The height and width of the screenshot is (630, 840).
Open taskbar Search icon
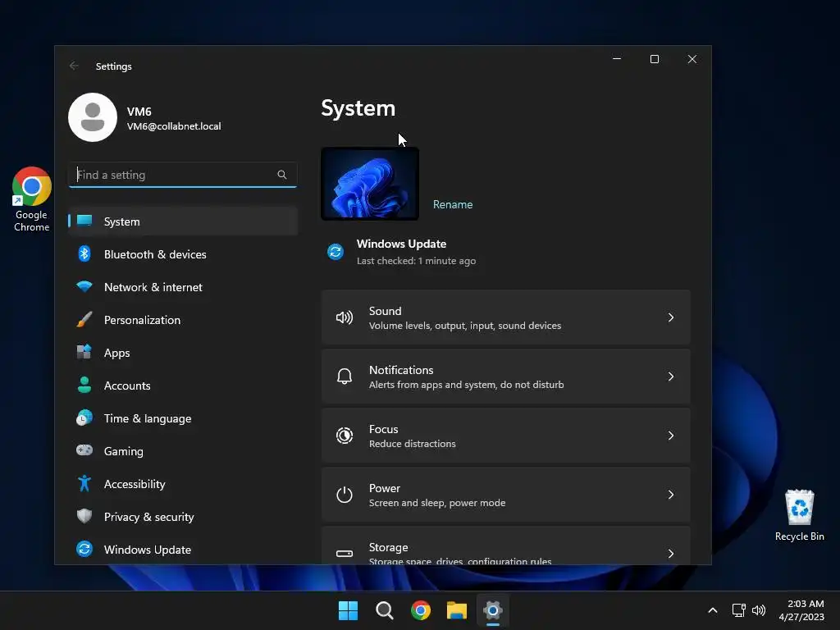[384, 610]
